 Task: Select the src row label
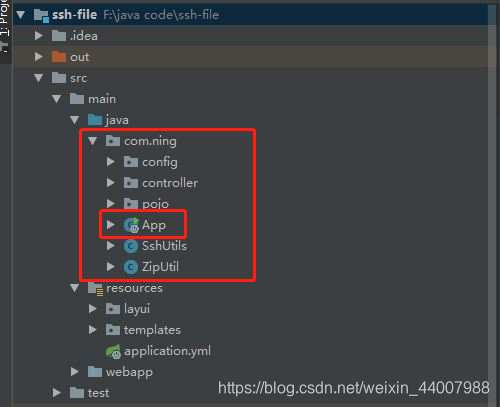(x=79, y=78)
